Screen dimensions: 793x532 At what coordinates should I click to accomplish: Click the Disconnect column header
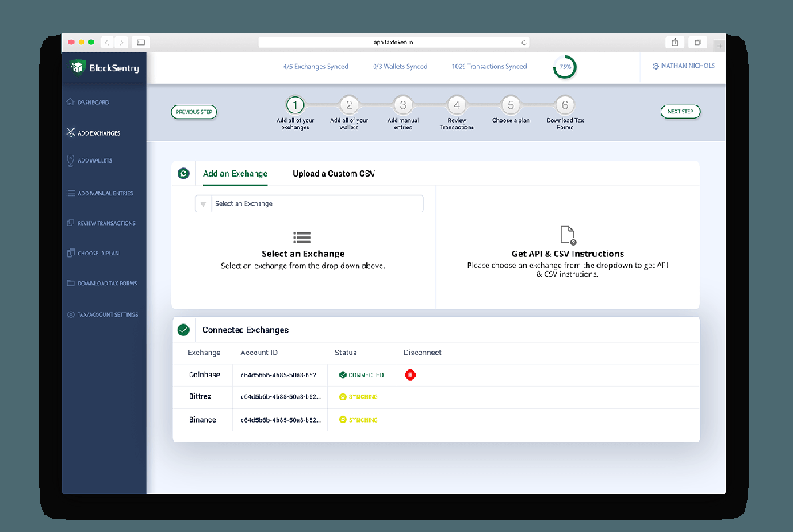click(x=423, y=353)
